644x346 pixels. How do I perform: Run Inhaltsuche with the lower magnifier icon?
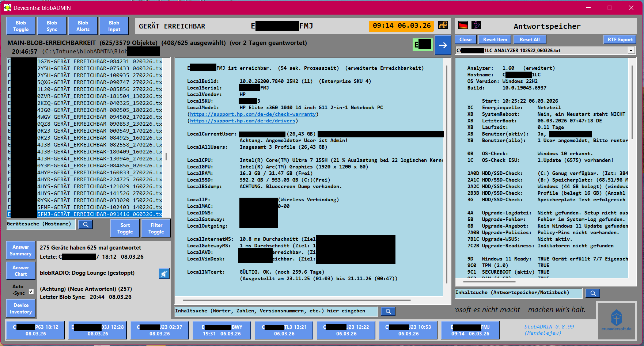pyautogui.click(x=388, y=311)
